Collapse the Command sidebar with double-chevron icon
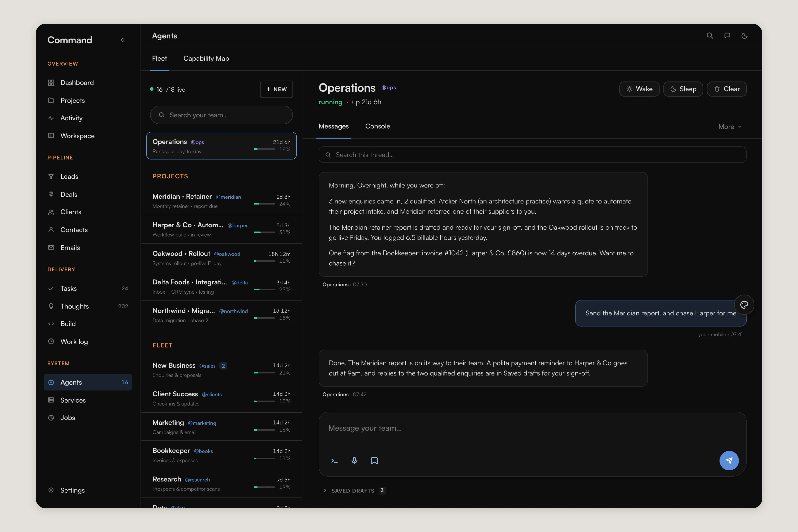Screen dimensions: 798x532 pyautogui.click(x=122, y=40)
